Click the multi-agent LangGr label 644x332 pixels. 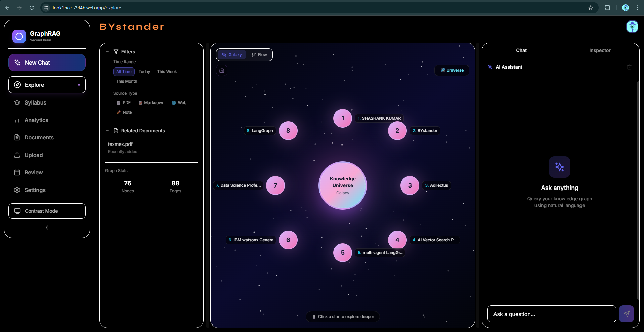point(380,253)
